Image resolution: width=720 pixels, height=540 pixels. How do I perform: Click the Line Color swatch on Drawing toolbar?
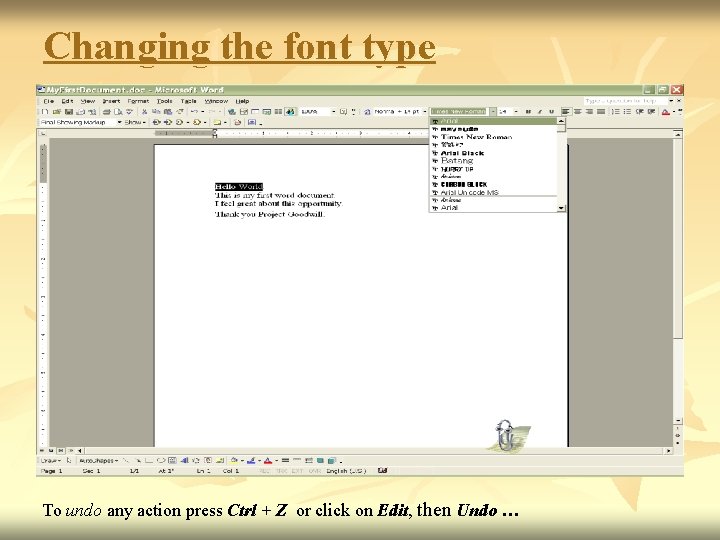251,460
